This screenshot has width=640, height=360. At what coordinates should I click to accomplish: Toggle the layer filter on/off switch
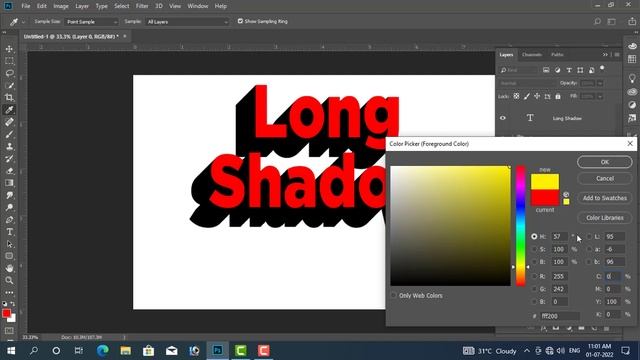602,69
